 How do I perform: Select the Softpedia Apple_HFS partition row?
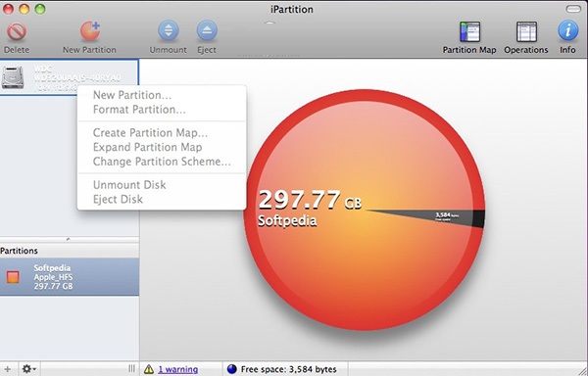70,277
